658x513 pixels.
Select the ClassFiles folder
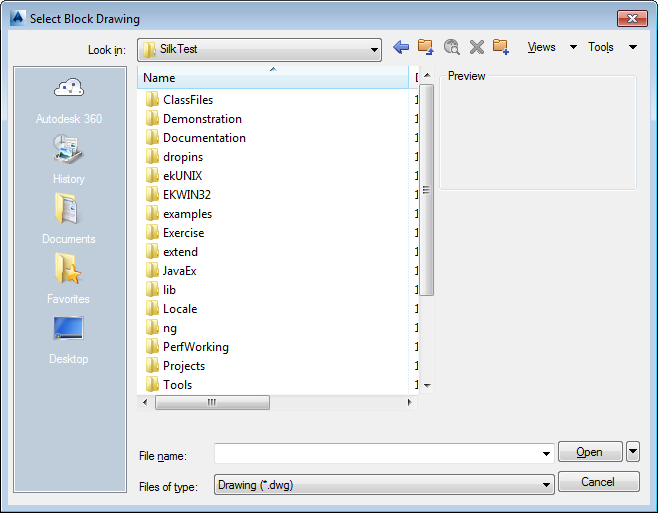coord(180,100)
